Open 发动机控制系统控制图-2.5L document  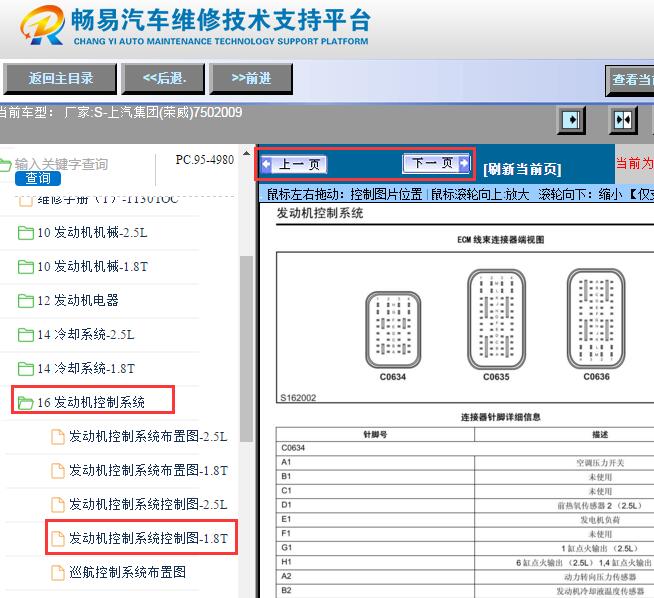(x=148, y=505)
